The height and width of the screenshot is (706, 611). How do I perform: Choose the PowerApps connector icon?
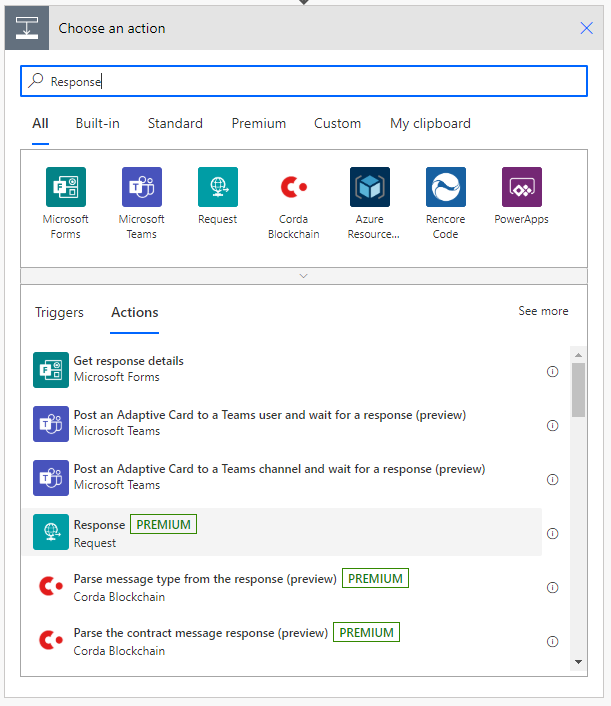(522, 187)
